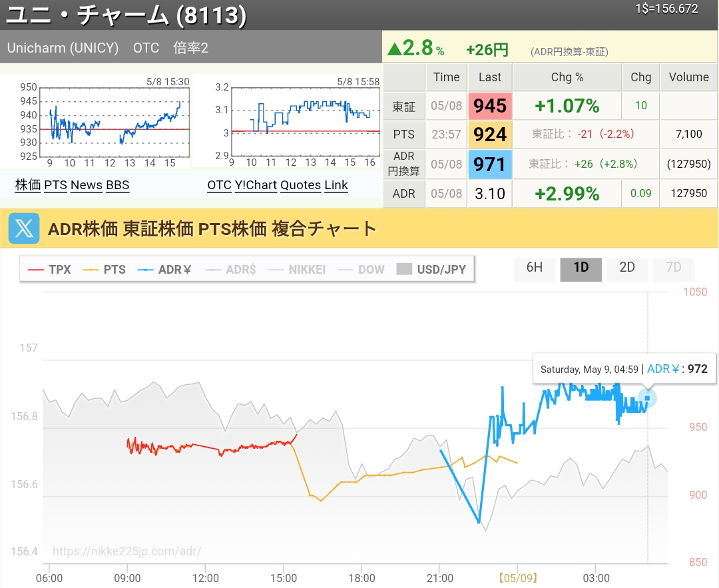The width and height of the screenshot is (719, 588).
Task: Click the +1.07% change value
Action: [567, 106]
